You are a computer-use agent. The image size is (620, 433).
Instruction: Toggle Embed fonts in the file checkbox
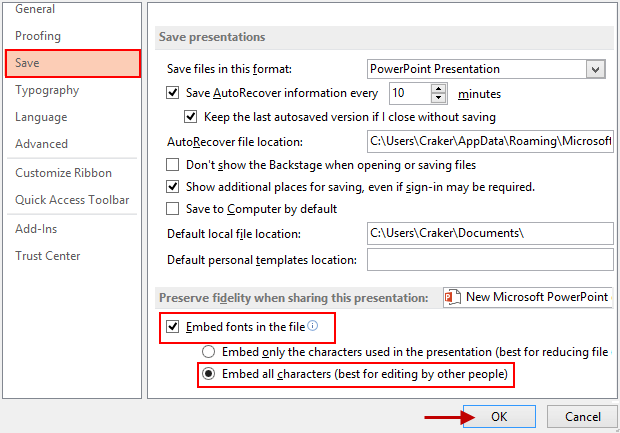click(x=172, y=327)
